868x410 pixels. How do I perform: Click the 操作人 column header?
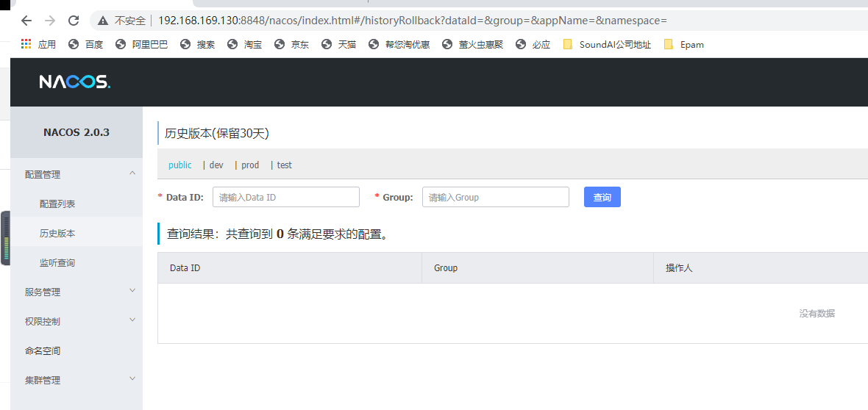[x=679, y=267]
